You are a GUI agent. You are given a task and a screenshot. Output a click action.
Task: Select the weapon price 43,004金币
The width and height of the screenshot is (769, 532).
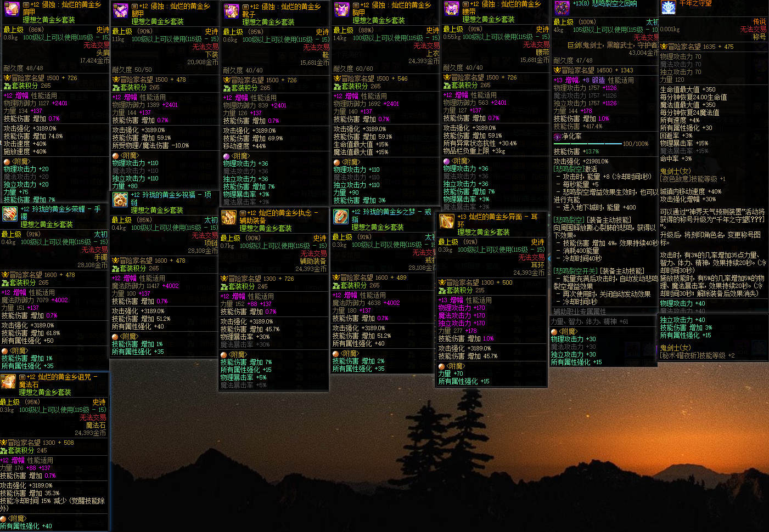pos(643,53)
